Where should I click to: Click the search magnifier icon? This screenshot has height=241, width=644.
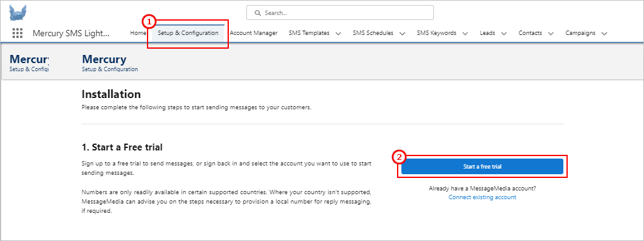[258, 12]
